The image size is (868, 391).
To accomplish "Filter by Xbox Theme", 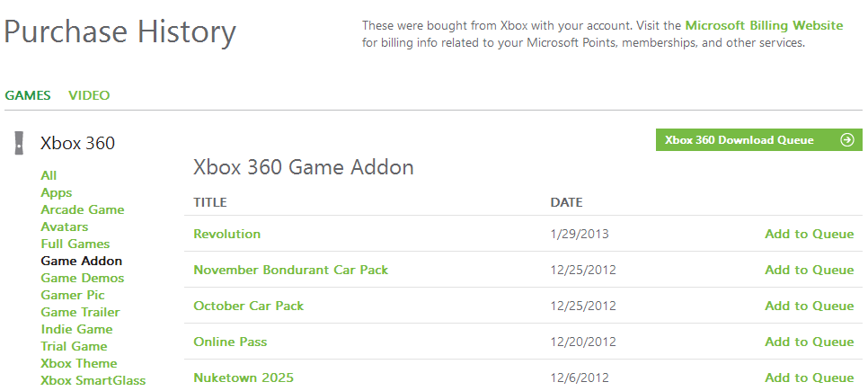I will [79, 363].
